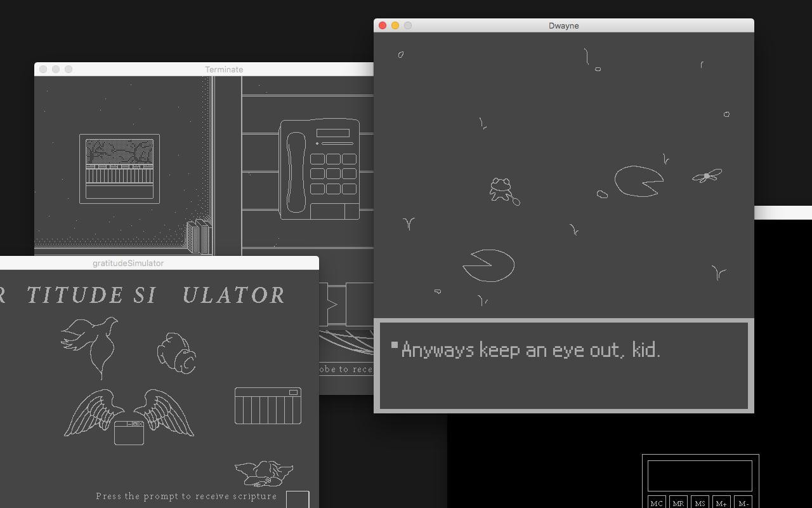812x508 pixels.
Task: Click the cloud with letter C in gratitudeSimulator
Action: click(x=176, y=353)
